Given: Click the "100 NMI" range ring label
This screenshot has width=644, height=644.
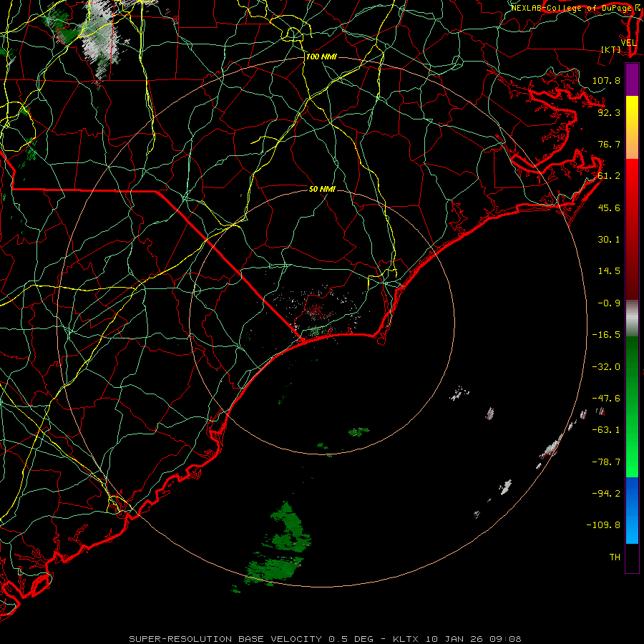Looking at the screenshot, I should 321,57.
